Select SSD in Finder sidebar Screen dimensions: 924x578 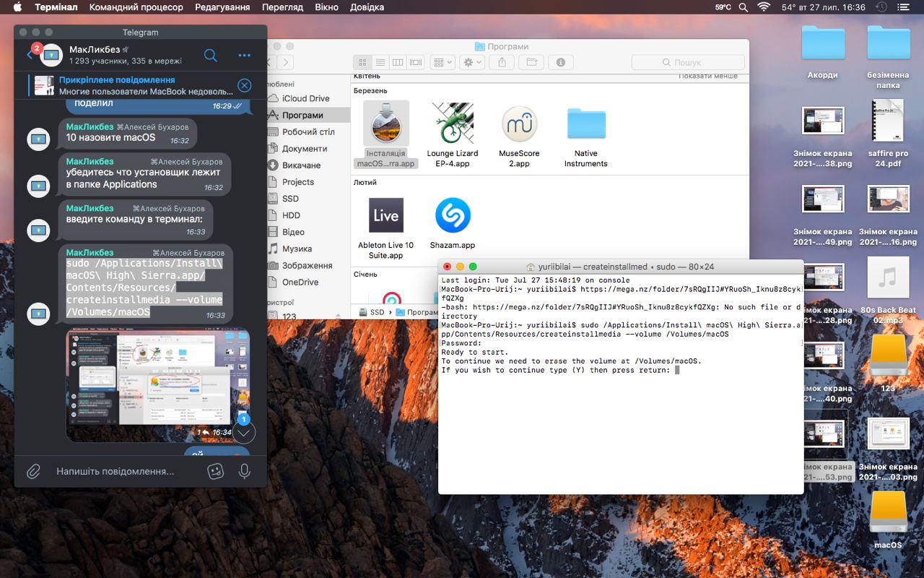pyautogui.click(x=290, y=198)
